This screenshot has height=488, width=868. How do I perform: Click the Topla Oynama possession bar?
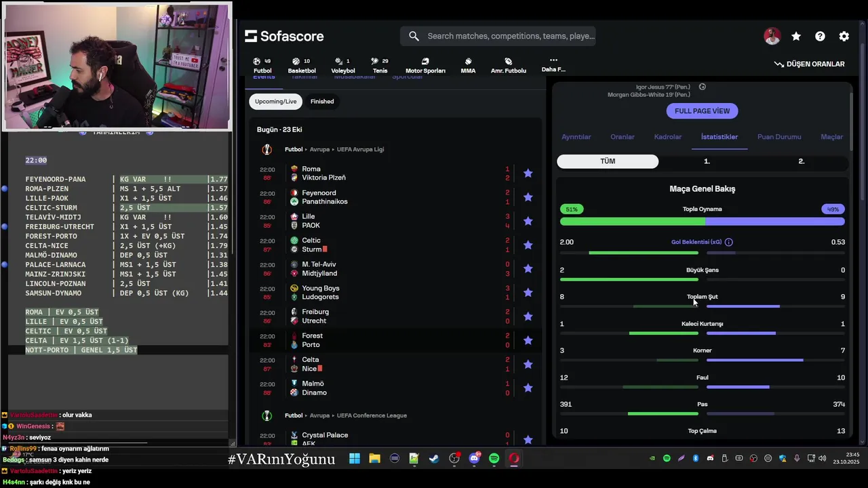(x=703, y=222)
